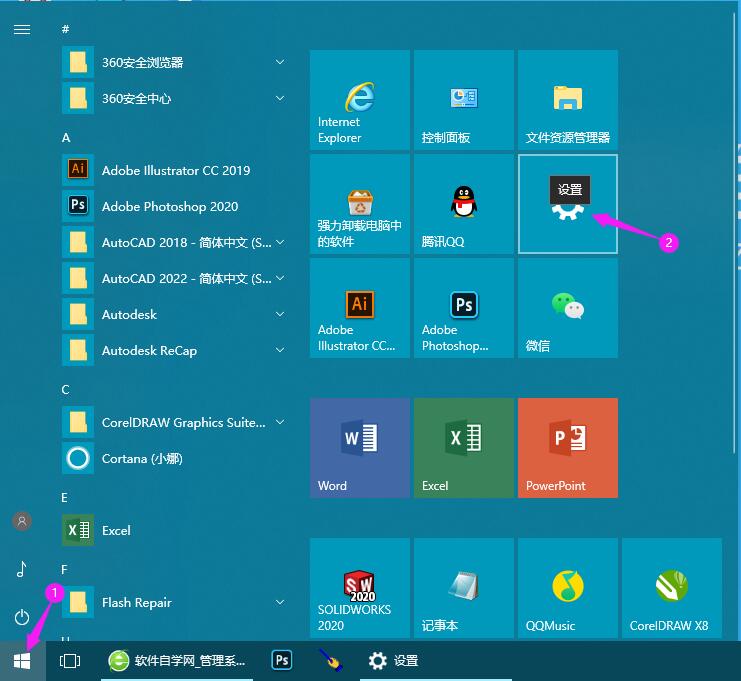Click the # section letter header
This screenshot has width=741, height=681.
point(65,29)
